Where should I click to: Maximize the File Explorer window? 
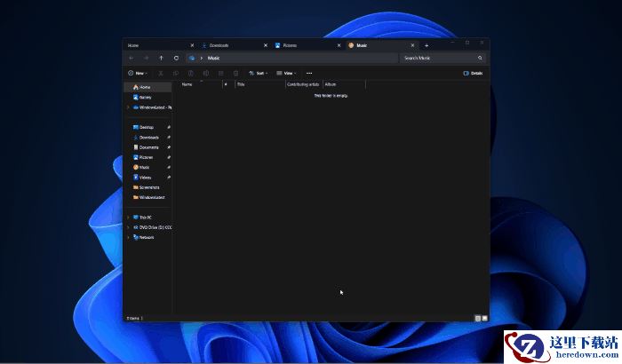[x=467, y=43]
